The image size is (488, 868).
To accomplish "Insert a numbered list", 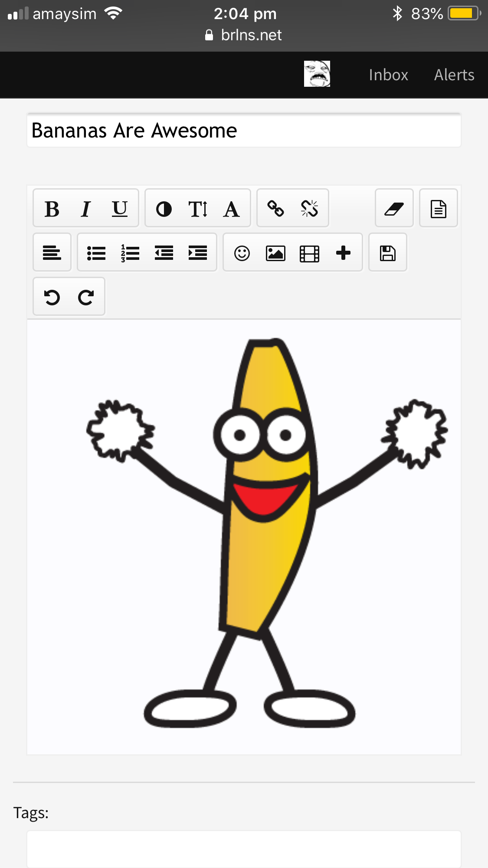I will point(130,253).
